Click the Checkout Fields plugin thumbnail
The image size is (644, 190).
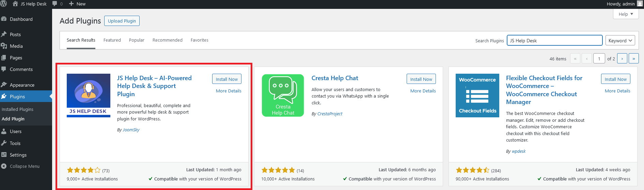pyautogui.click(x=477, y=96)
